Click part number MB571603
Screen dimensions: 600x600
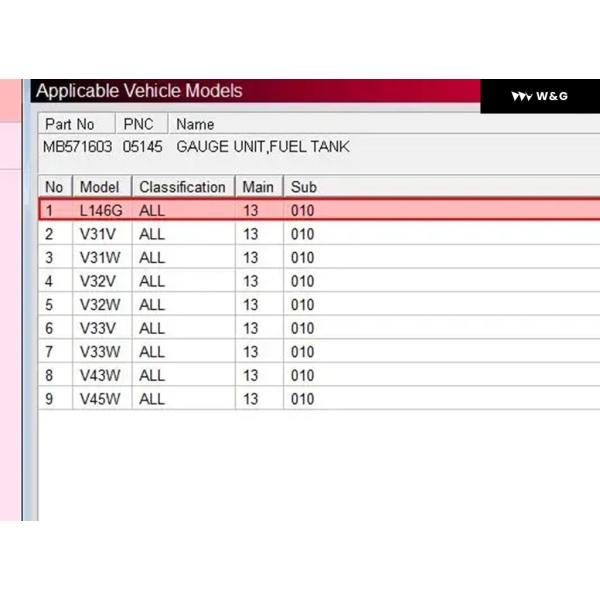(76, 147)
